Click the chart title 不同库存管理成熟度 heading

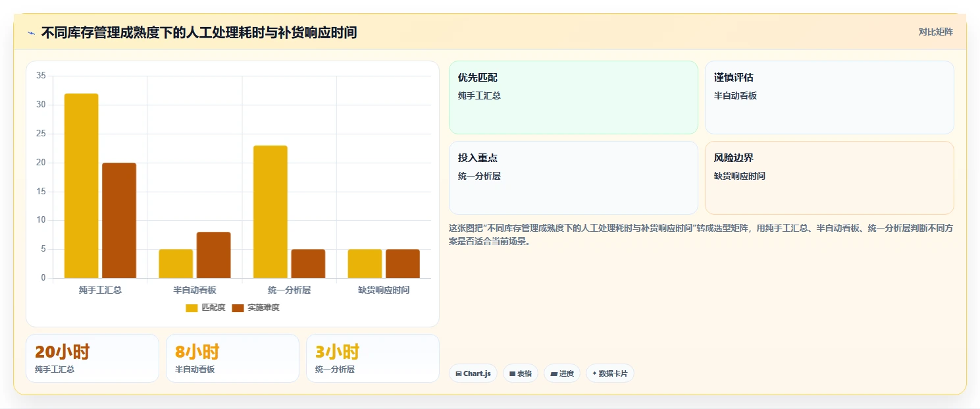[199, 32]
